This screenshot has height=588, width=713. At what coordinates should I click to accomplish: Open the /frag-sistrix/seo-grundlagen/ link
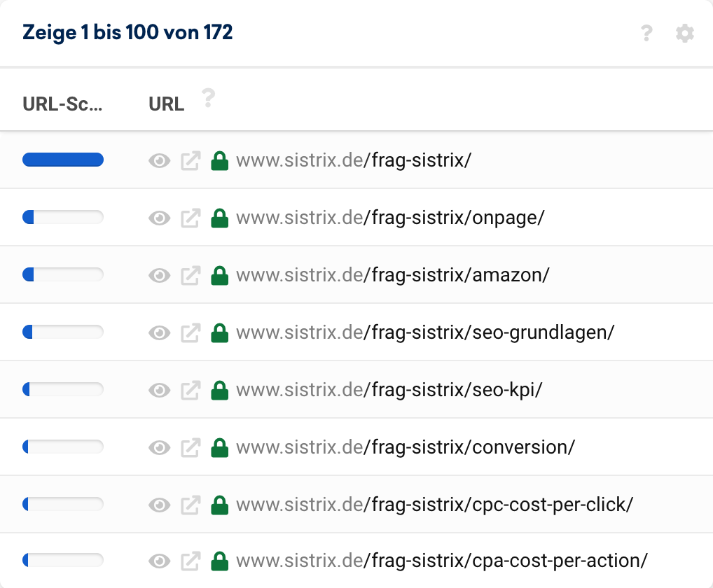point(424,332)
